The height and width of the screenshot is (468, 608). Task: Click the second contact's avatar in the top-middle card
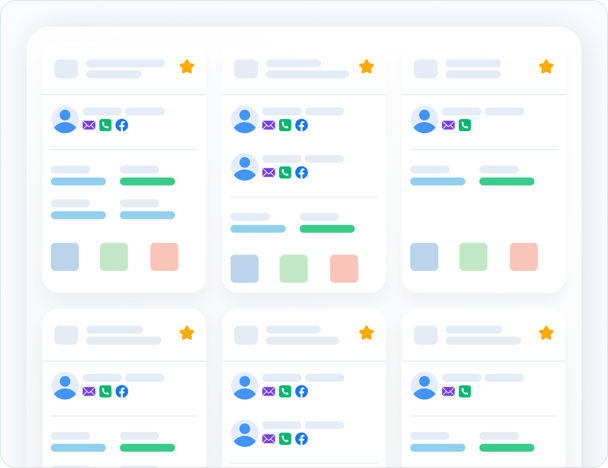[x=245, y=167]
